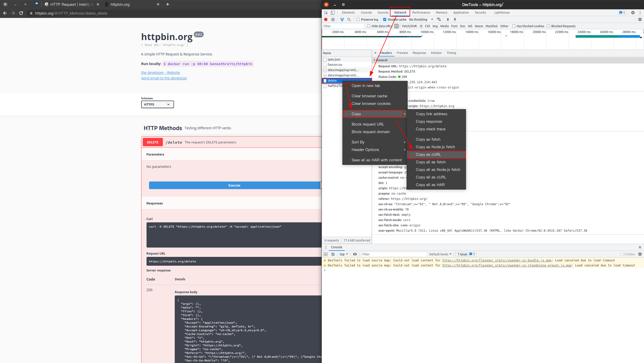Select the JS type filter
The height and width of the screenshot is (363, 644).
coord(421,26)
